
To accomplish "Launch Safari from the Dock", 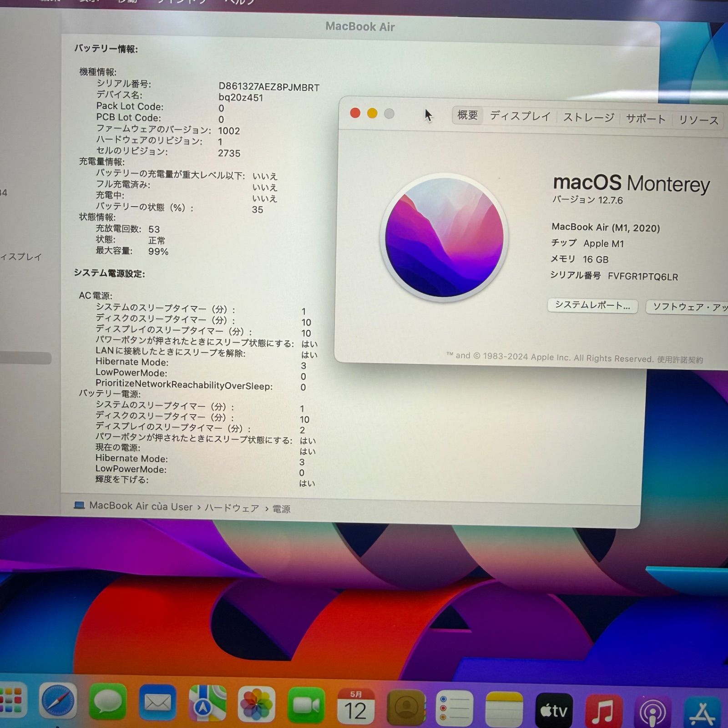I will click(58, 701).
